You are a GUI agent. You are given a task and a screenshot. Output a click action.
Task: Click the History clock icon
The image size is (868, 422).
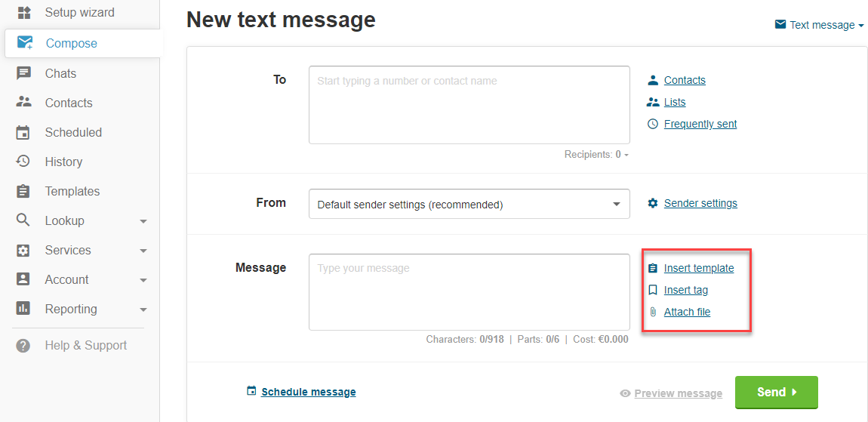(x=23, y=162)
